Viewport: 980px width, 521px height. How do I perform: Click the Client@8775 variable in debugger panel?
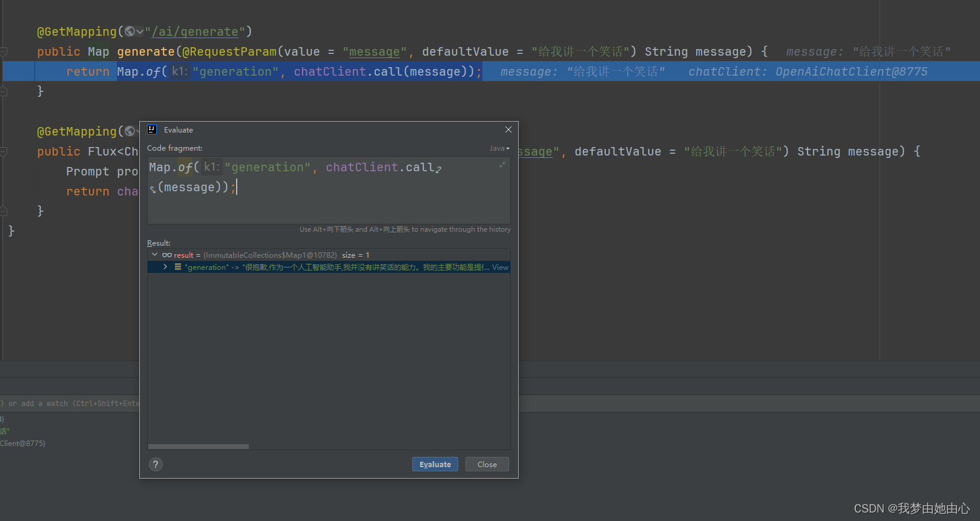coord(22,443)
